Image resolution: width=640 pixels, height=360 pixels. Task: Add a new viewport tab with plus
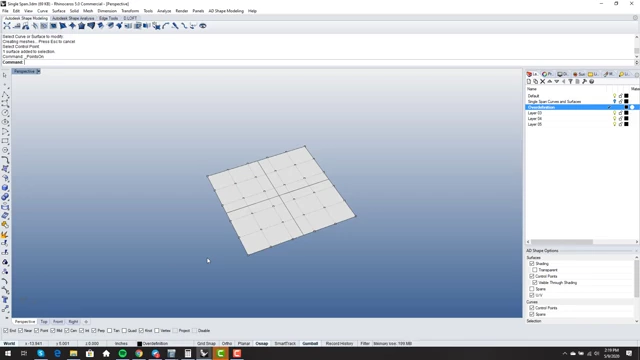pos(86,322)
